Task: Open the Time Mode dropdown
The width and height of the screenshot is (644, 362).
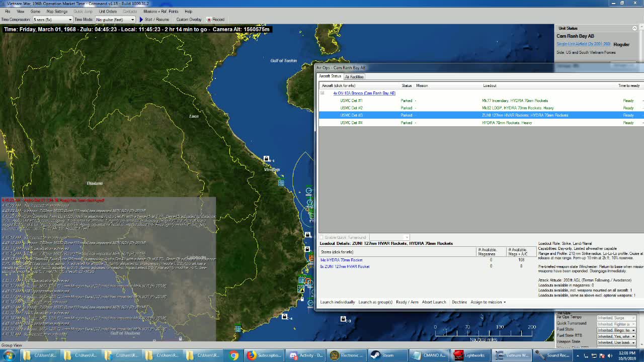Action: click(115, 20)
